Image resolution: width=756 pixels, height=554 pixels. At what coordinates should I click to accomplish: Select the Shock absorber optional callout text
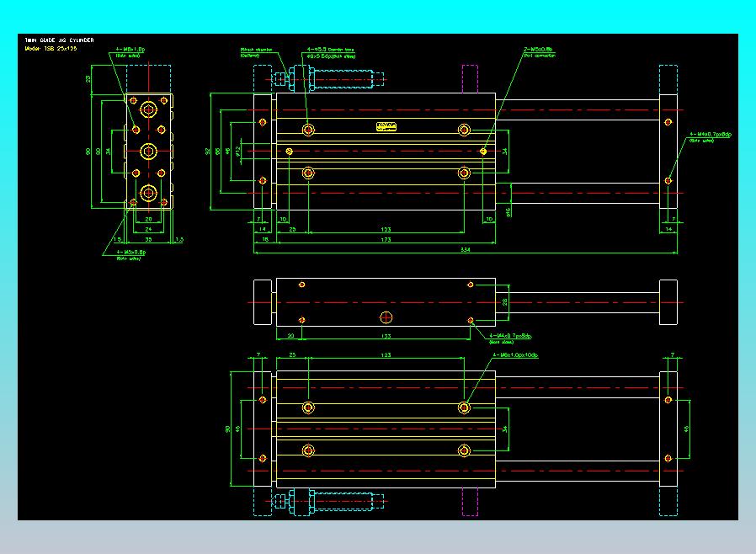[x=256, y=52]
